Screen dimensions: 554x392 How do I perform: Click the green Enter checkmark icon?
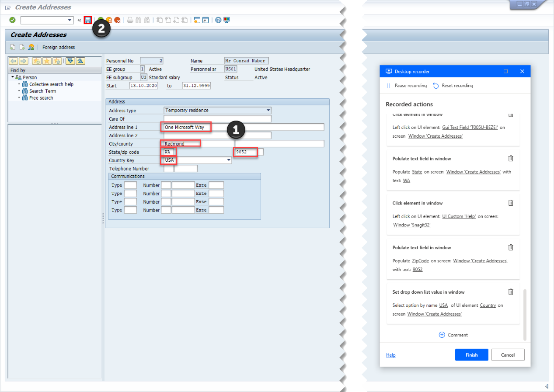click(x=12, y=20)
